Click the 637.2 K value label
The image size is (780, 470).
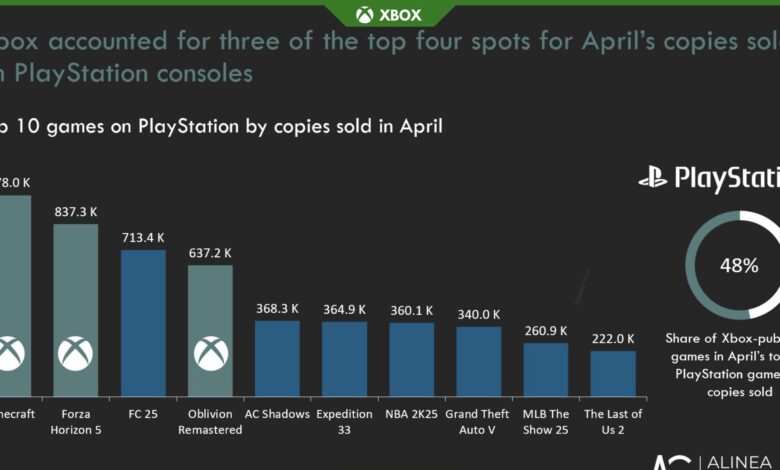pos(210,253)
